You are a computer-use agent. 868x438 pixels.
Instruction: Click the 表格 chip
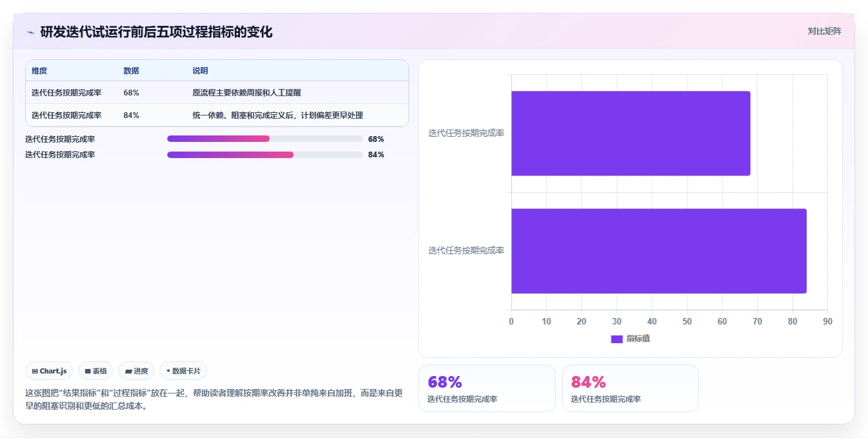coord(96,371)
